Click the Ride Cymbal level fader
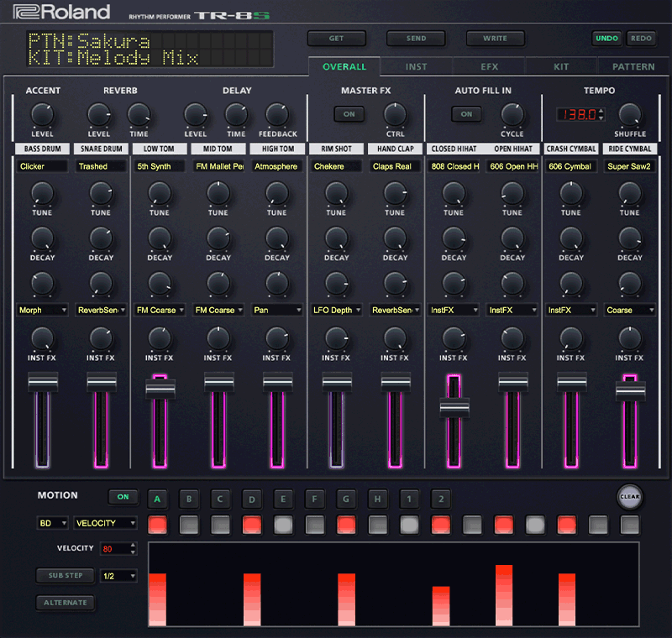 (631, 390)
